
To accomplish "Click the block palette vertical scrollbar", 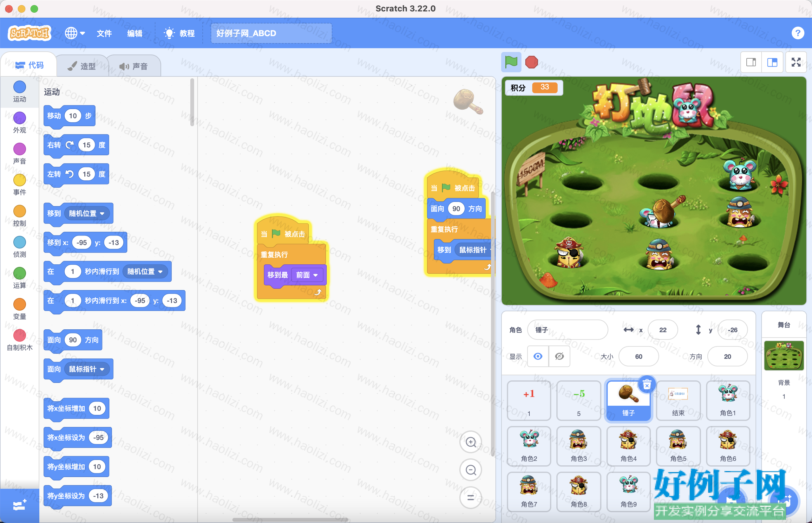I will [192, 103].
